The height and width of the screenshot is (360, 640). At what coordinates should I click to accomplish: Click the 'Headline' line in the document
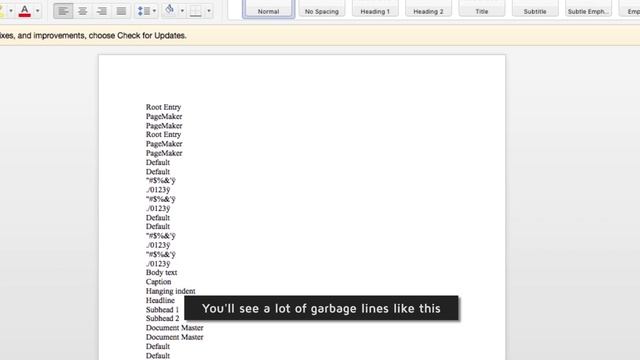[x=160, y=300]
